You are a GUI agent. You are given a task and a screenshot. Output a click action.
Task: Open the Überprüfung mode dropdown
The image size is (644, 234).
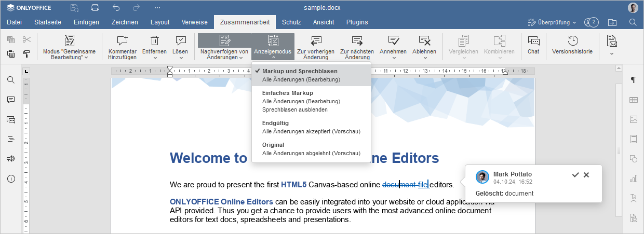click(552, 22)
